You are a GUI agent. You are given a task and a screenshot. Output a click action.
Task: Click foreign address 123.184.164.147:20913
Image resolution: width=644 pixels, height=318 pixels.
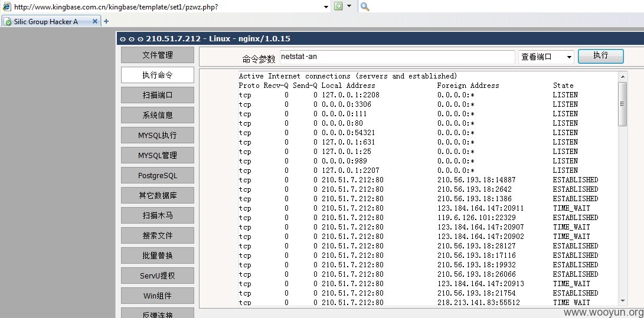pos(480,284)
